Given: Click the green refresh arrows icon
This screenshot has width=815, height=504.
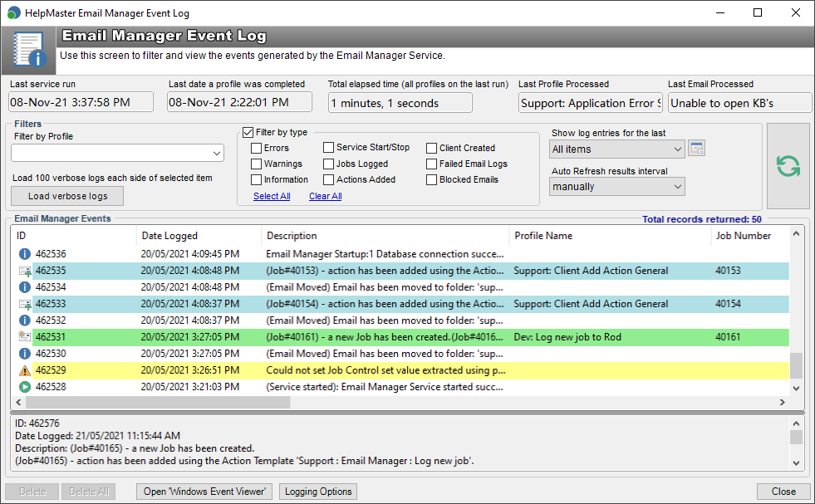Looking at the screenshot, I should 788,166.
